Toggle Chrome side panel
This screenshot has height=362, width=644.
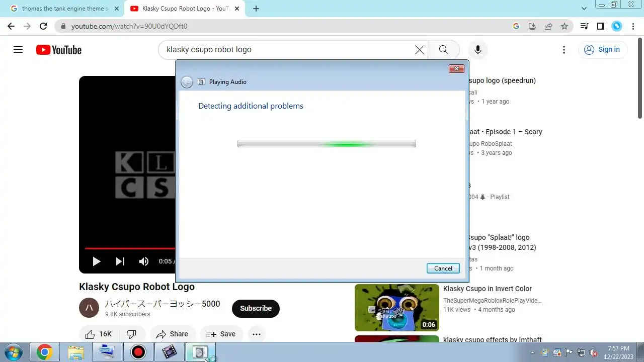[x=600, y=26]
